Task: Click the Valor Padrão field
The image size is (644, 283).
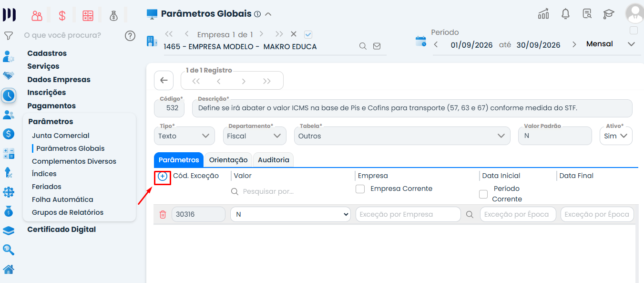Action: [556, 136]
